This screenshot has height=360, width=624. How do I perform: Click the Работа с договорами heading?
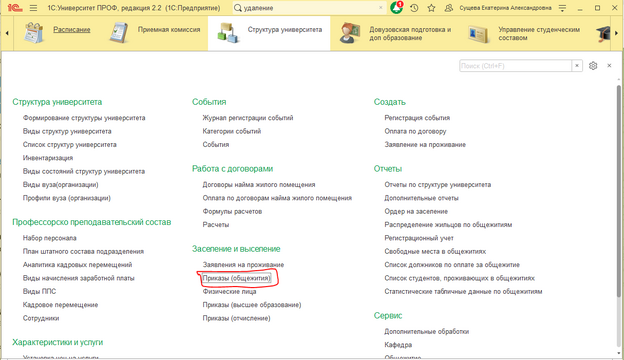pyautogui.click(x=232, y=169)
